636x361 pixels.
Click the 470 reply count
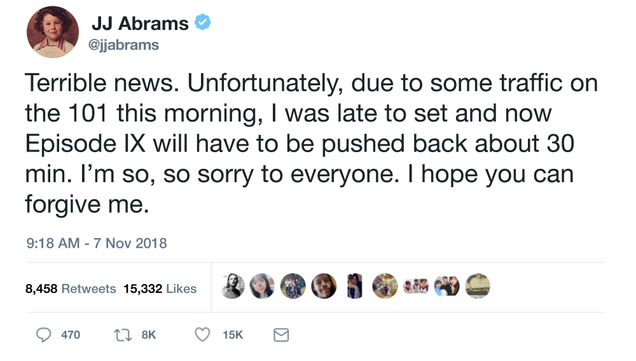click(x=71, y=335)
